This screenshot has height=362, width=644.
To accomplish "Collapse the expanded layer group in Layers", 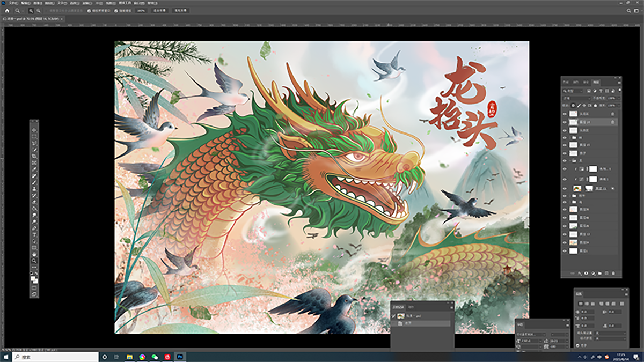I will [570, 160].
